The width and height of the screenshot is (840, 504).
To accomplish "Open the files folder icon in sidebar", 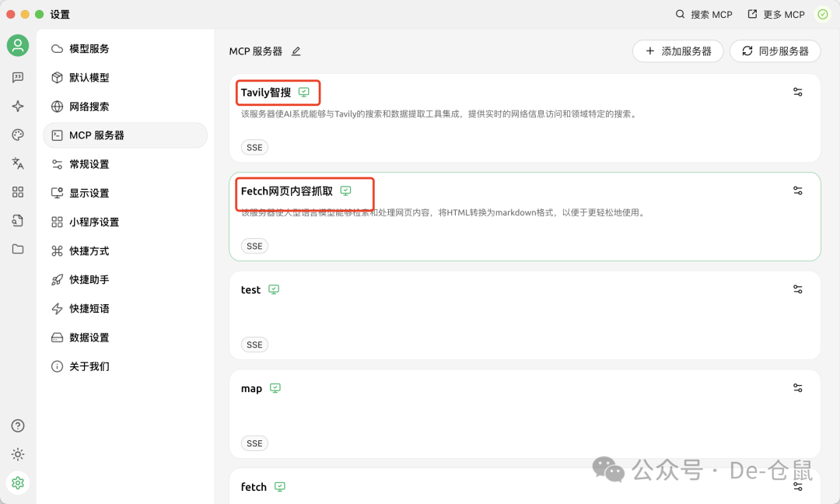I will pyautogui.click(x=18, y=249).
